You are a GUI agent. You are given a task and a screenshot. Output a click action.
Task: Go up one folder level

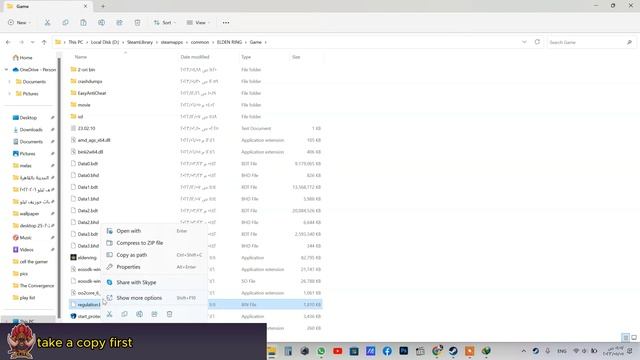[44, 42]
